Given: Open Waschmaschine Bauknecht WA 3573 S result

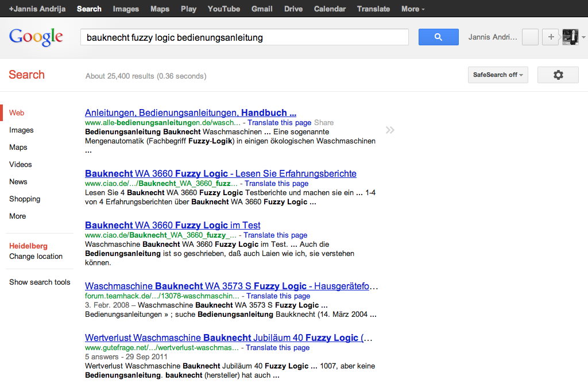Looking at the screenshot, I should pos(231,286).
